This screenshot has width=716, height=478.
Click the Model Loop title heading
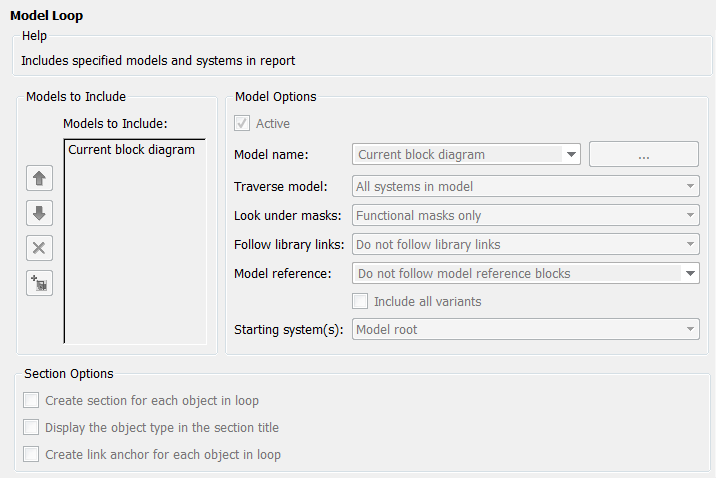click(48, 16)
